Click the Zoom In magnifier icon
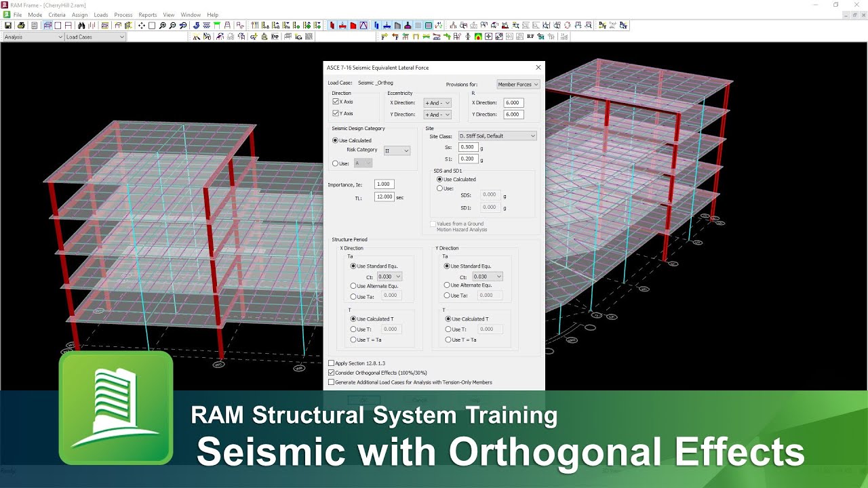 click(163, 26)
